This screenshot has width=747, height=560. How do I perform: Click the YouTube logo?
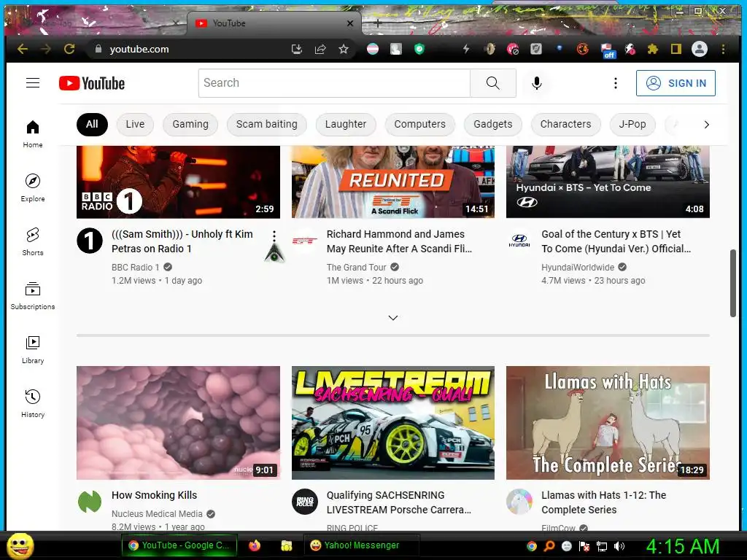(x=92, y=83)
